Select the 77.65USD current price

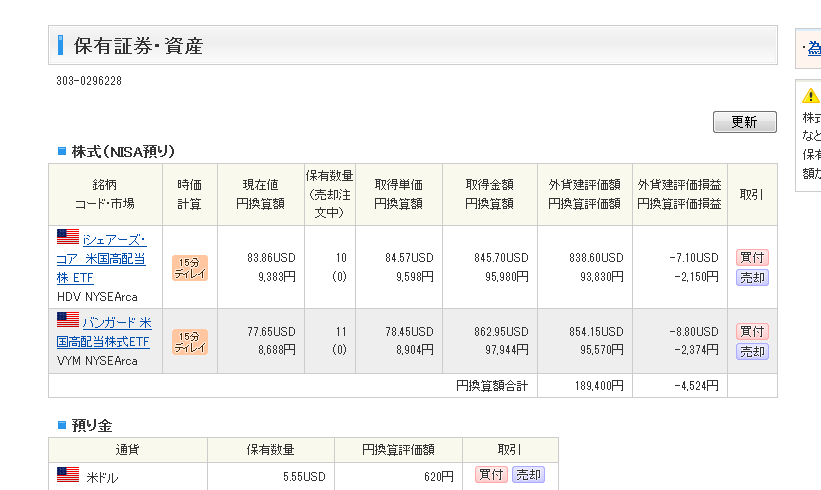tap(271, 331)
